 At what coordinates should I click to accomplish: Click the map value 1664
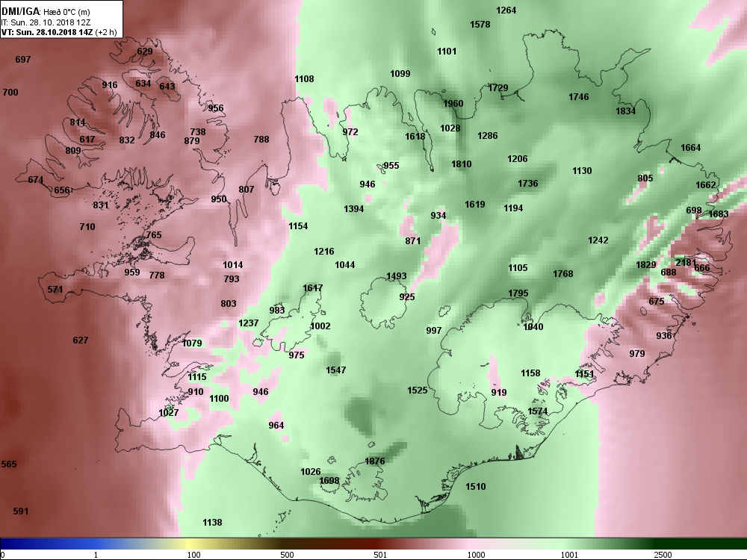pos(691,148)
